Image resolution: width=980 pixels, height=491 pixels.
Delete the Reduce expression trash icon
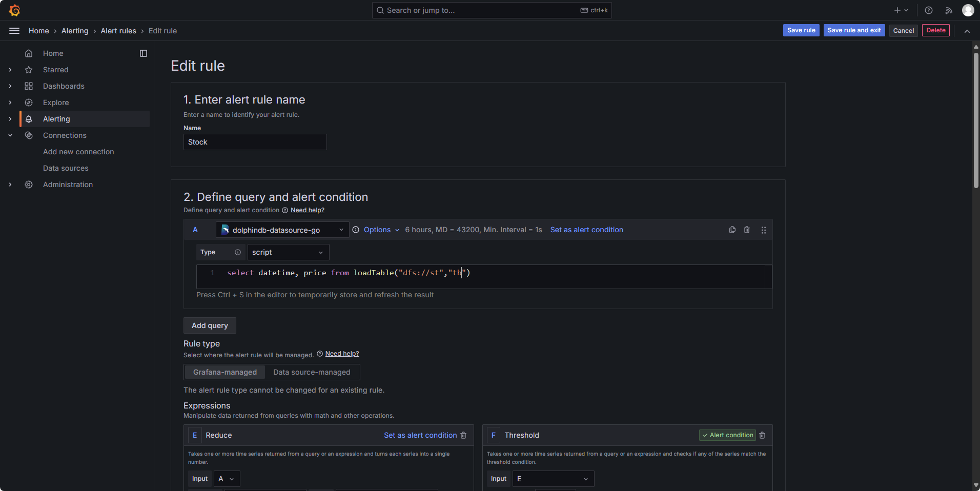pos(463,435)
